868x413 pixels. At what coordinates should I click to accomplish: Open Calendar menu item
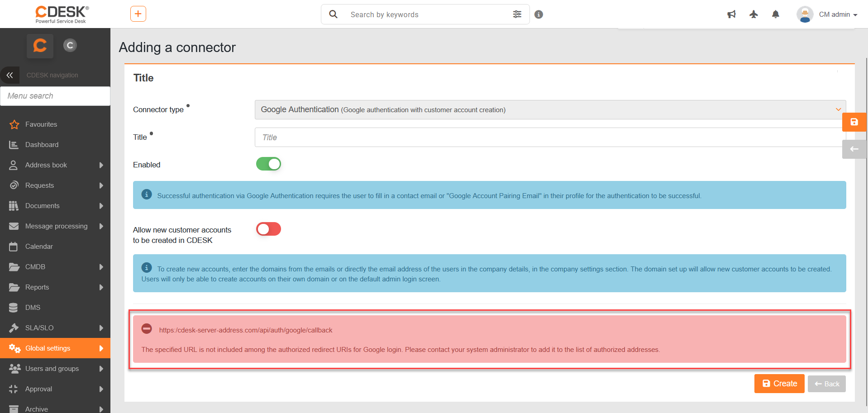55,247
